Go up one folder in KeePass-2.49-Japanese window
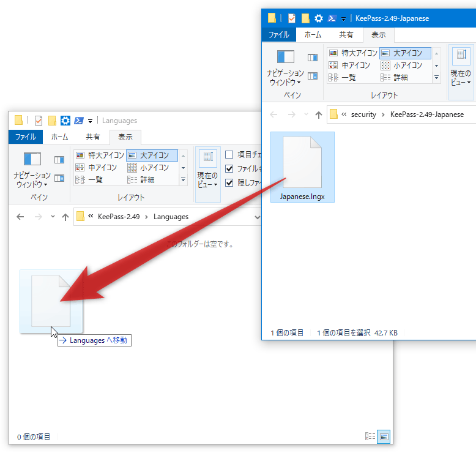Image resolution: width=476 pixels, height=453 pixels. coord(318,114)
